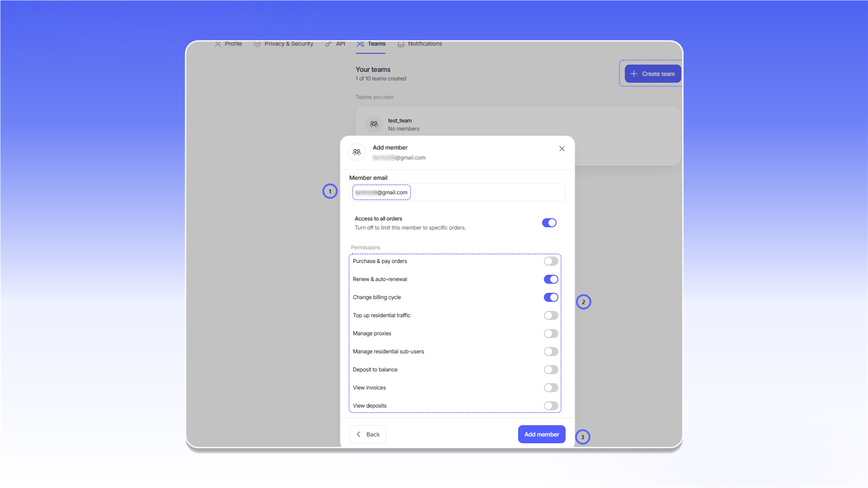Click the Profile user icon
This screenshot has height=488, width=868.
click(x=218, y=44)
